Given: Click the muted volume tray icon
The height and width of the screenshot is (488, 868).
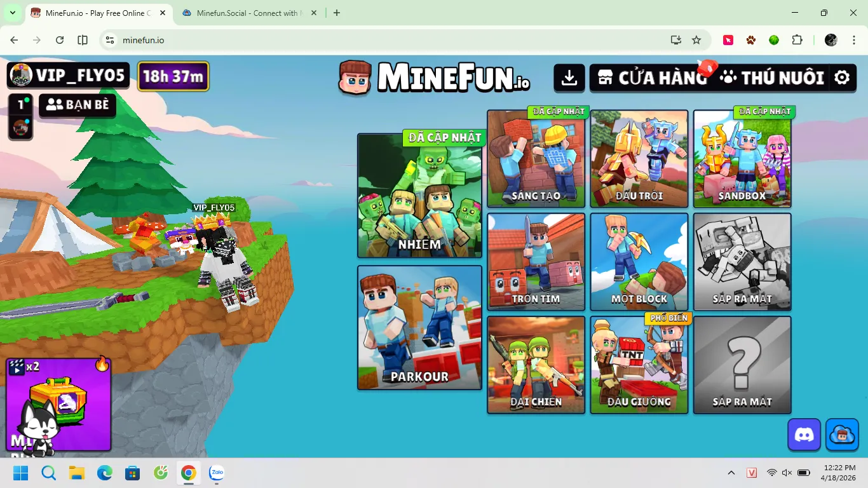Looking at the screenshot, I should [787, 473].
